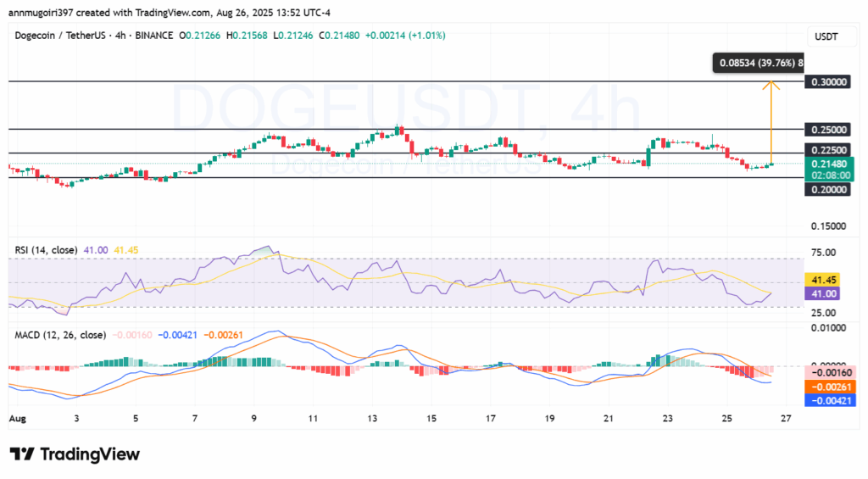Screen dimensions: 868x479
Task: Click date 25 on the time axis
Action: coord(726,419)
